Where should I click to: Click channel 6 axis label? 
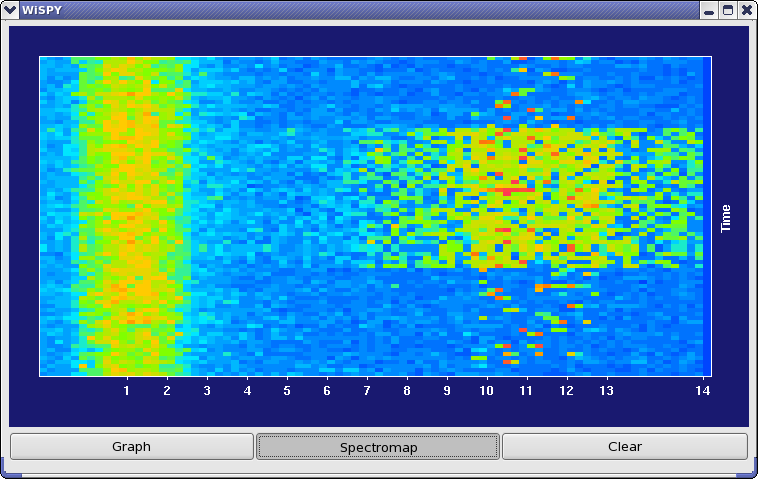point(327,391)
